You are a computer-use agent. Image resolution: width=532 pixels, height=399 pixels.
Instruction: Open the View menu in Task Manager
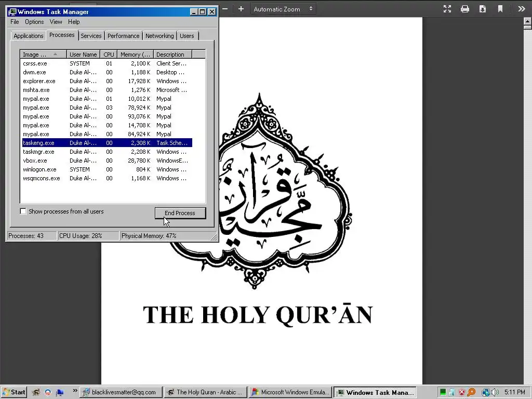click(56, 22)
